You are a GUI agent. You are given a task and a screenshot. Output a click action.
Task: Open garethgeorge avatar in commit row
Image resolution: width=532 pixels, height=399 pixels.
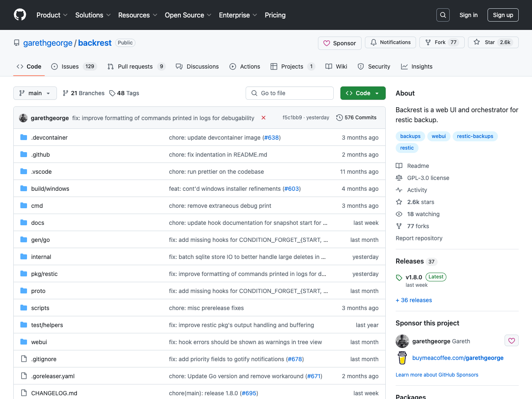click(x=23, y=118)
